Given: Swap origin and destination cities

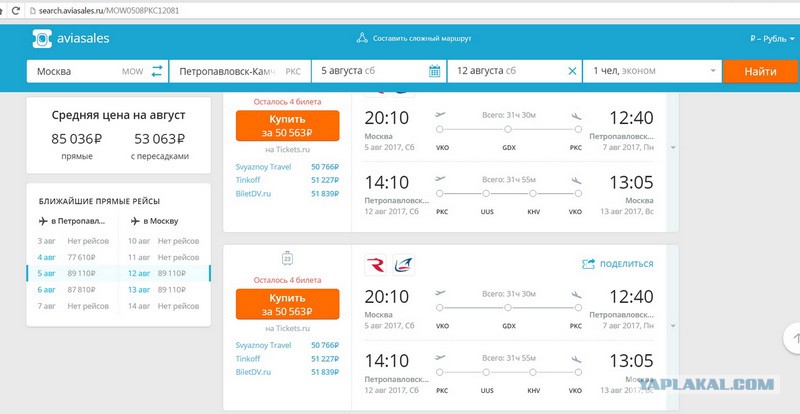Looking at the screenshot, I should tap(157, 71).
